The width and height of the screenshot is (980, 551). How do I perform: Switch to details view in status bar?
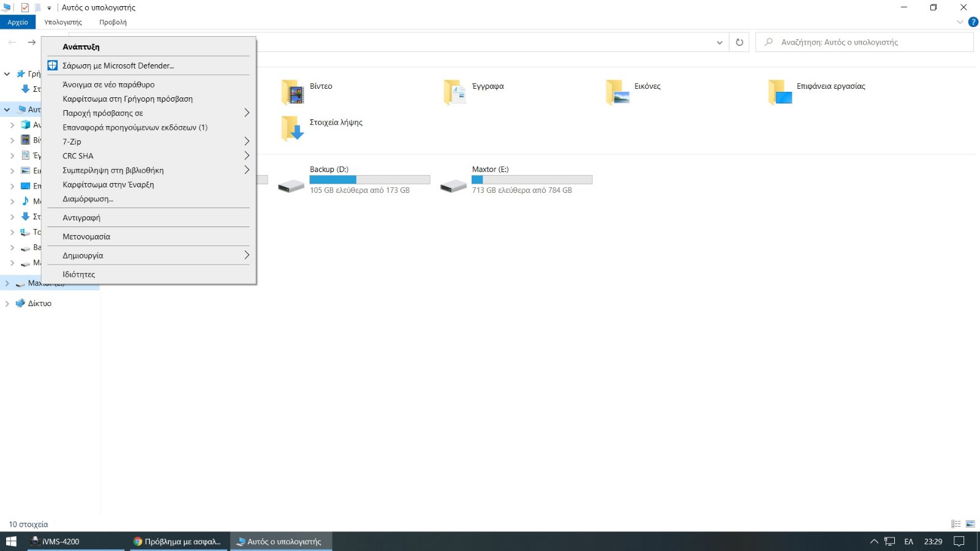point(956,524)
